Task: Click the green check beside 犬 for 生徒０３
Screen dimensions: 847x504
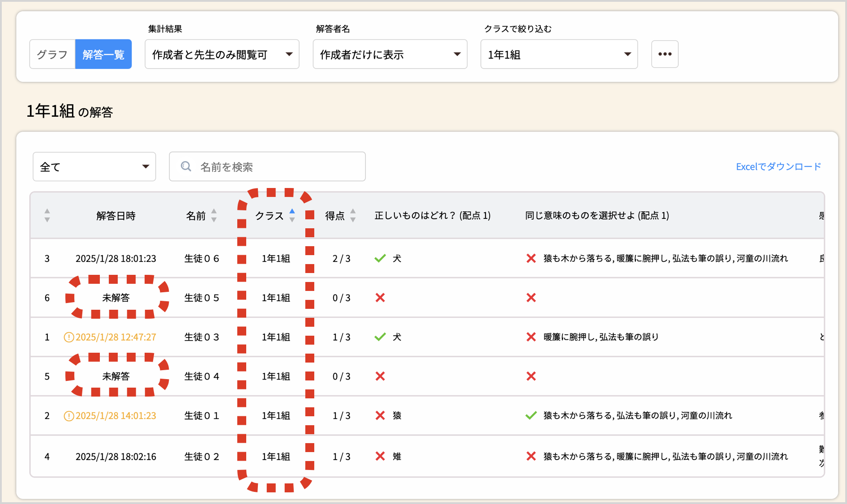Action: tap(380, 337)
